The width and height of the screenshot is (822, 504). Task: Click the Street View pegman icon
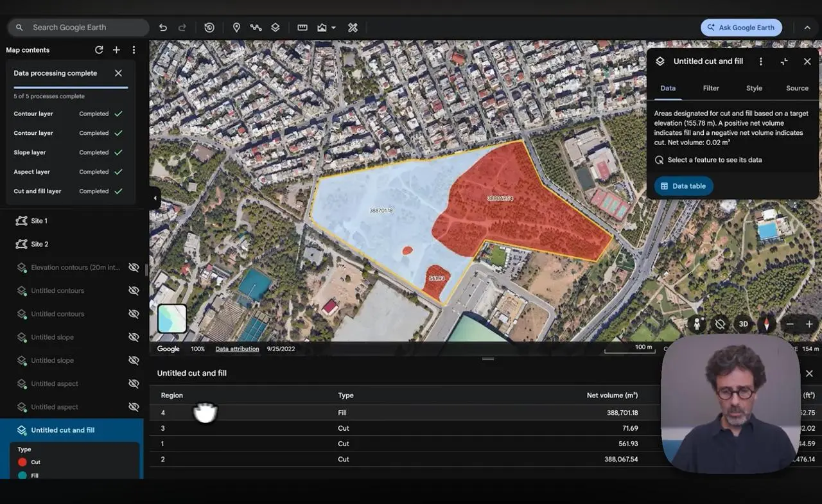click(x=697, y=324)
